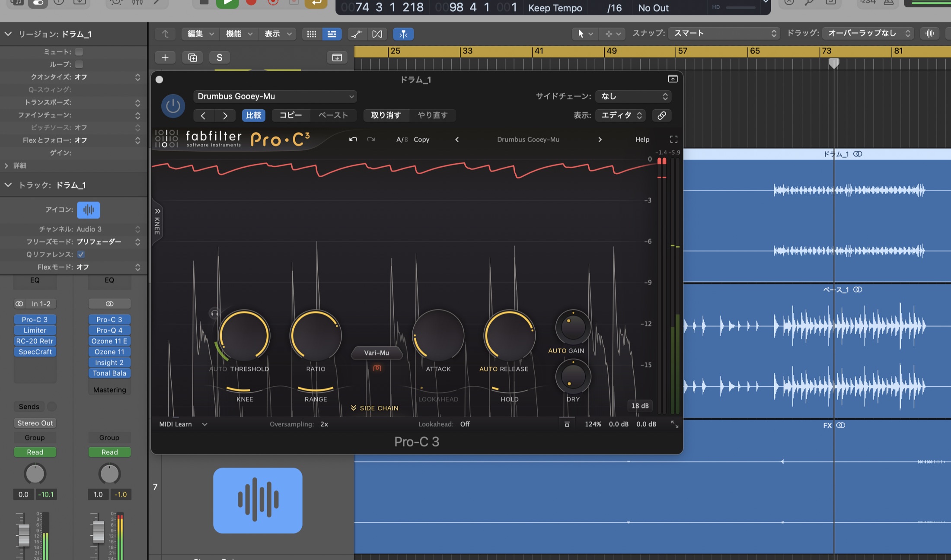Toggle the automation curve icon in toolbar
This screenshot has height=560, width=951.
tap(357, 34)
